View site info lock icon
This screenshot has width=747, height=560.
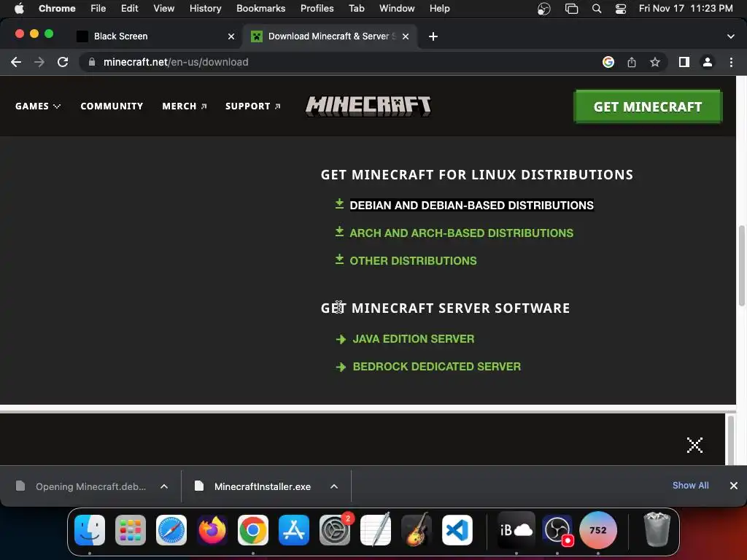tap(92, 62)
